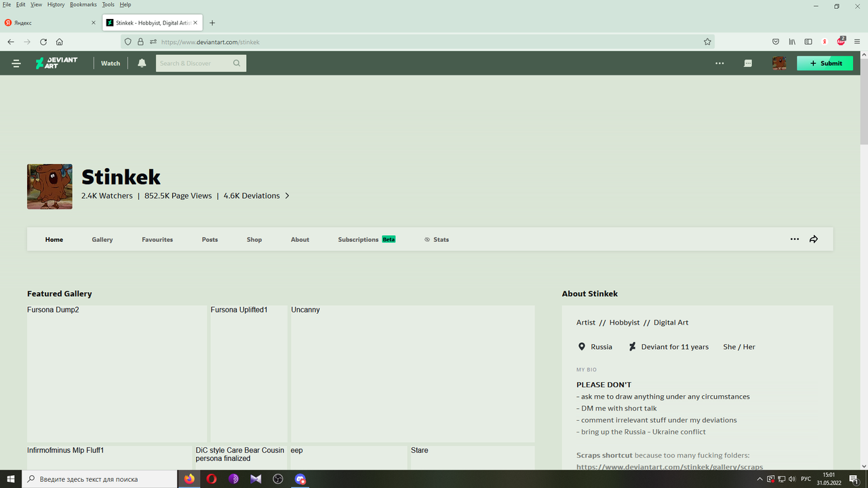This screenshot has width=868, height=488.
Task: Open Discord from taskbar
Action: 300,479
